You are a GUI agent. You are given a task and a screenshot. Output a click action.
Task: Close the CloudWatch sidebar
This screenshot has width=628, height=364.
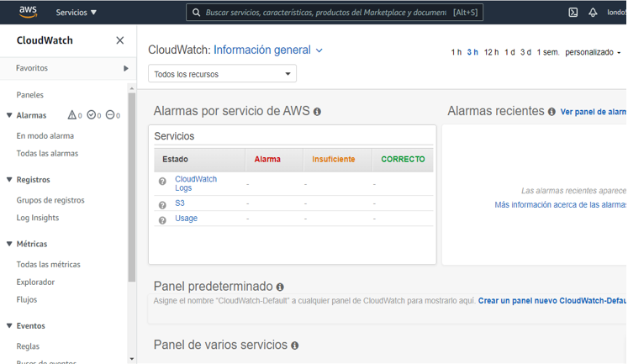(x=119, y=40)
